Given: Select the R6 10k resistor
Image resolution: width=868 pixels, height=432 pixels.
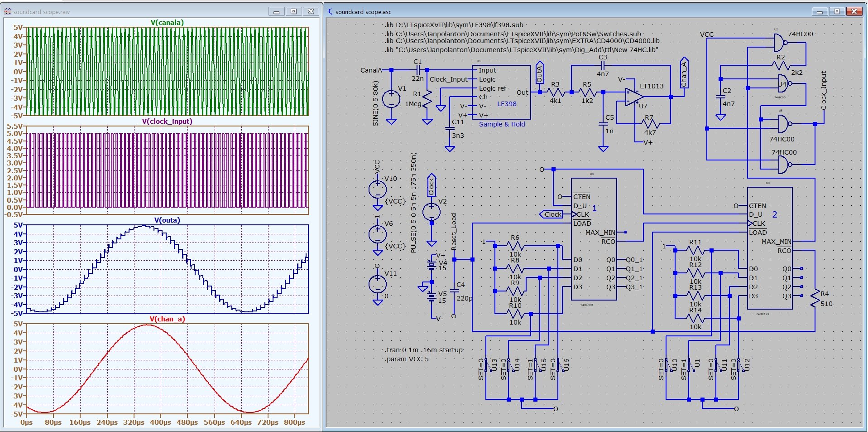Looking at the screenshot, I should pos(515,246).
